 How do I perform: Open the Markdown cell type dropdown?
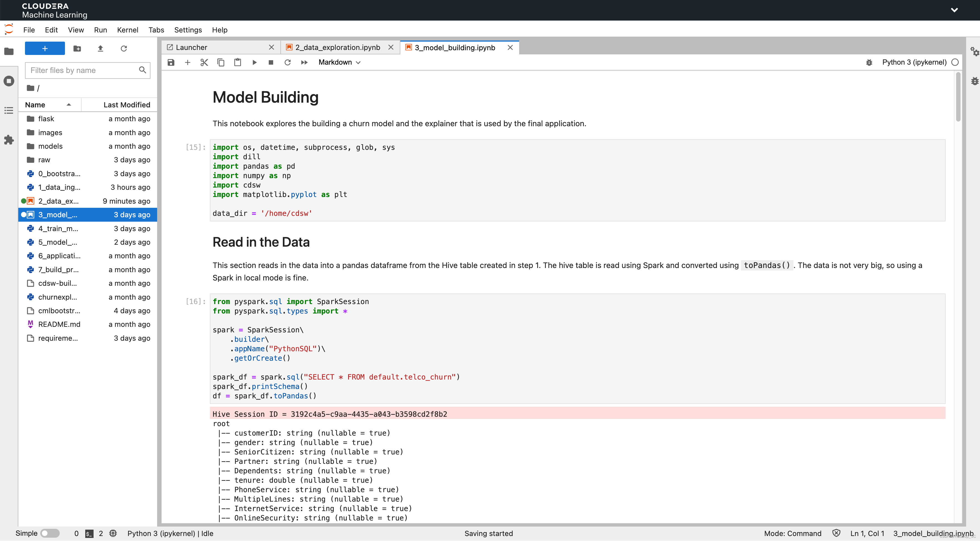coord(339,62)
